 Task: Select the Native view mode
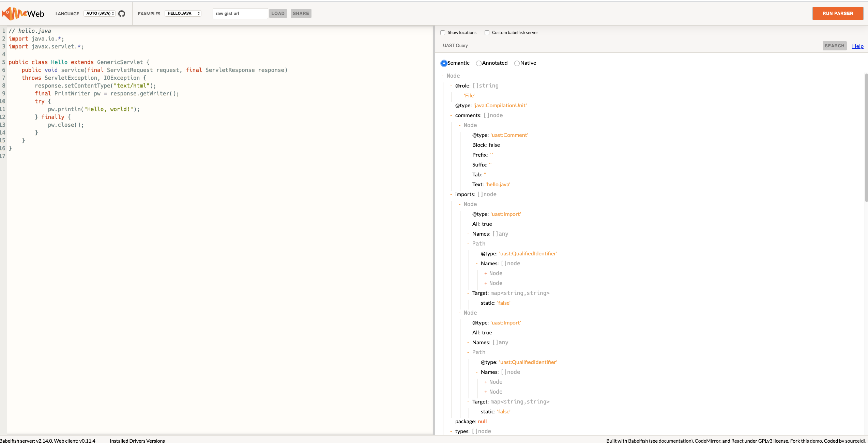(x=517, y=63)
